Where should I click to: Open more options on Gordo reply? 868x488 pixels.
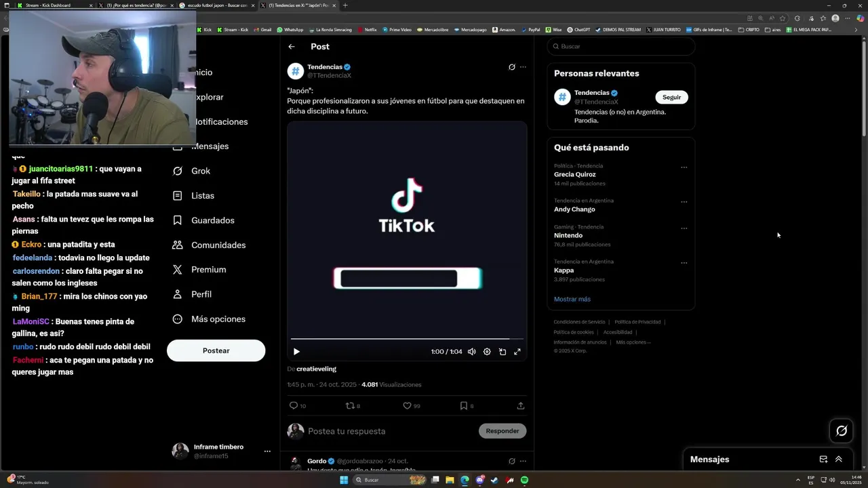[x=523, y=461]
